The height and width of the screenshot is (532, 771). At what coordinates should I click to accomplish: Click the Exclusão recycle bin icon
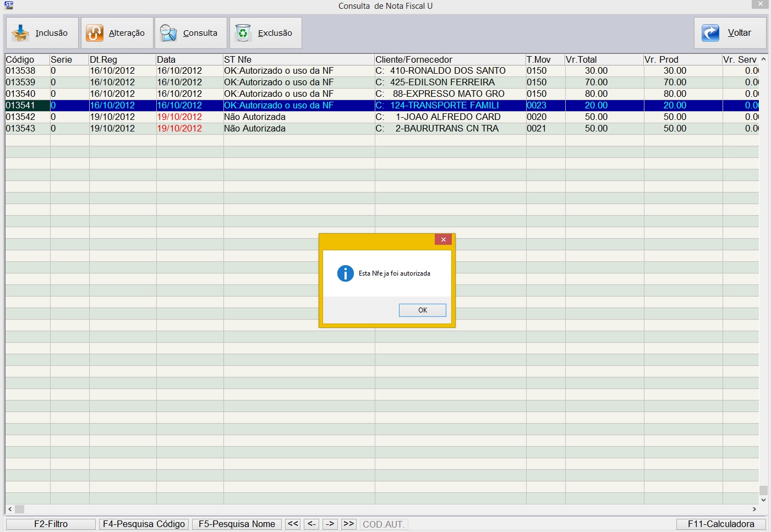[243, 33]
